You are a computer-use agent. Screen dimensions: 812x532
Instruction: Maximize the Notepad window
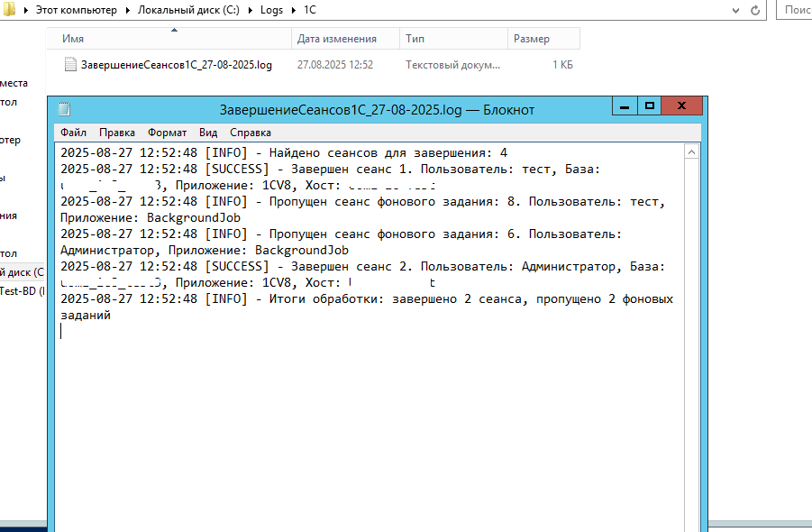650,106
